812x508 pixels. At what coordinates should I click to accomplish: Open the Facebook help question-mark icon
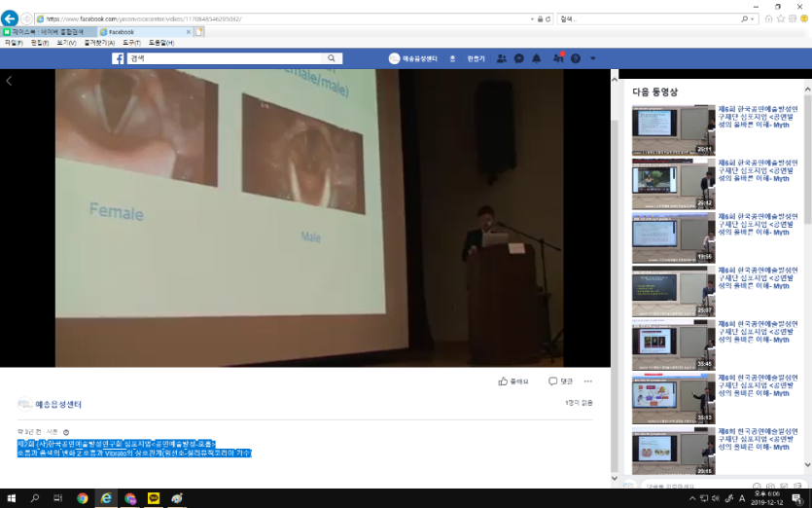(x=576, y=58)
